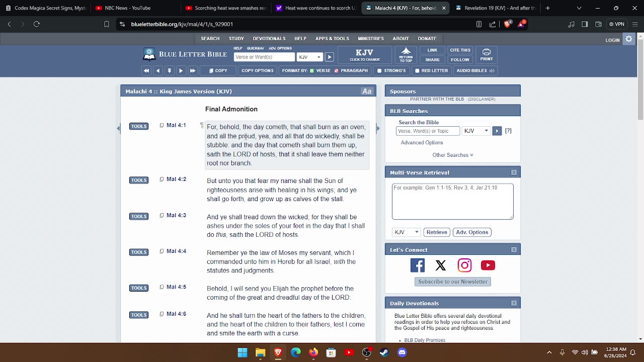Click CITE THIS button

(460, 50)
